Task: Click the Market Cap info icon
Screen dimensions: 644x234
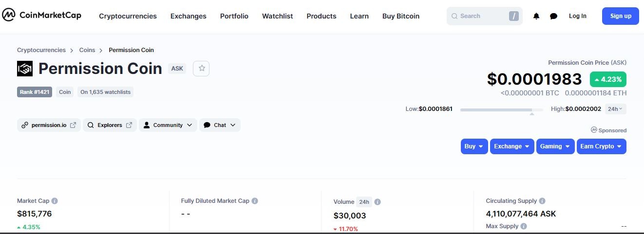Action: point(55,201)
